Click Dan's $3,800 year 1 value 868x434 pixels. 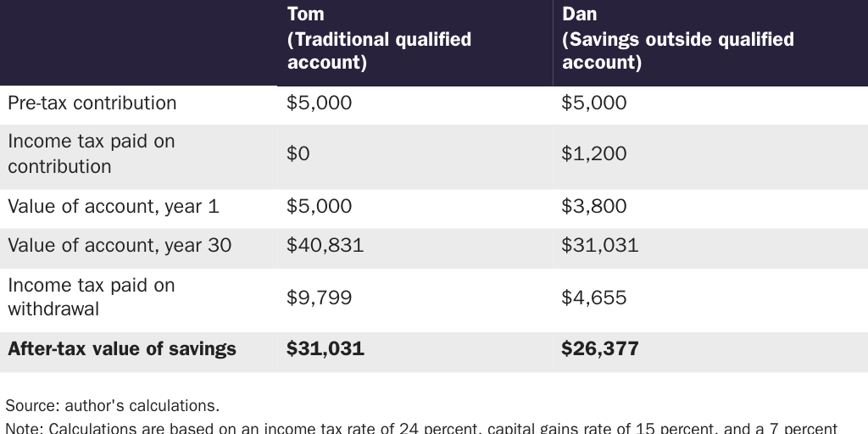[x=594, y=206]
